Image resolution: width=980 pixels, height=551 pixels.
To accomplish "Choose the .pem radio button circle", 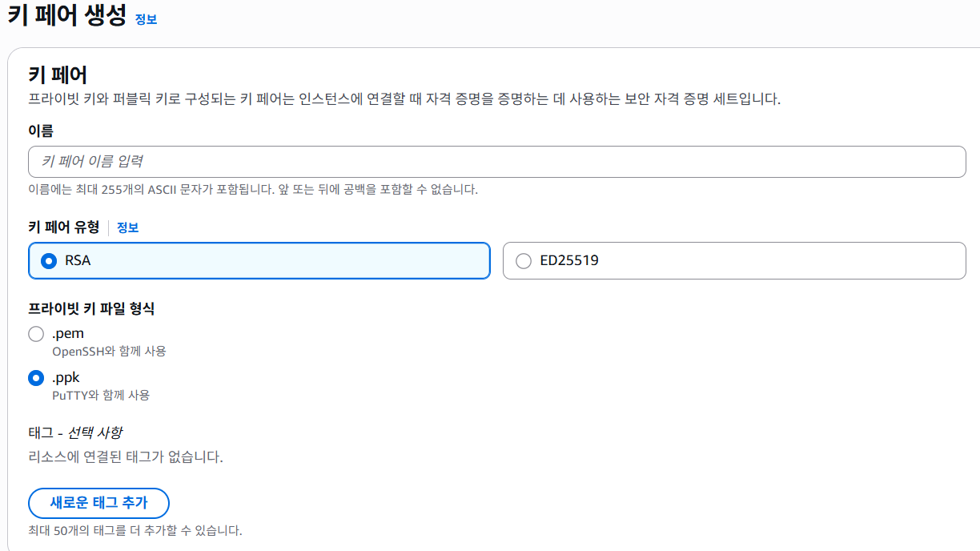I will [x=36, y=334].
